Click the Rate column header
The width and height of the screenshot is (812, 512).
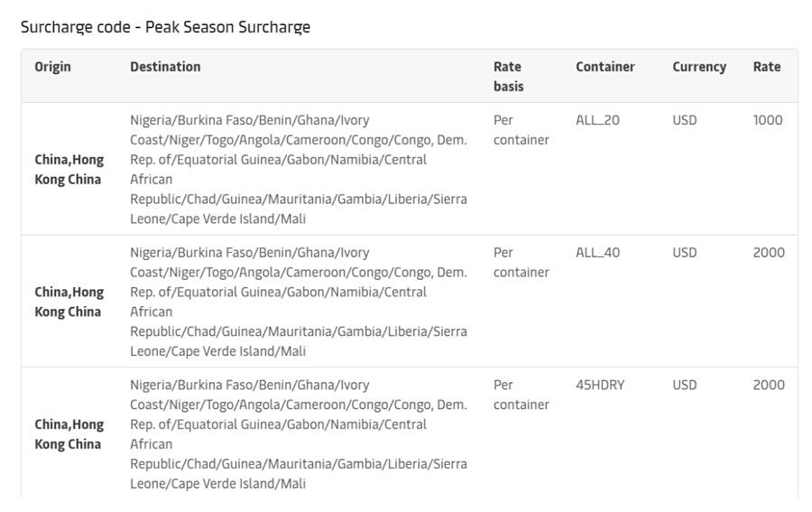pyautogui.click(x=767, y=67)
